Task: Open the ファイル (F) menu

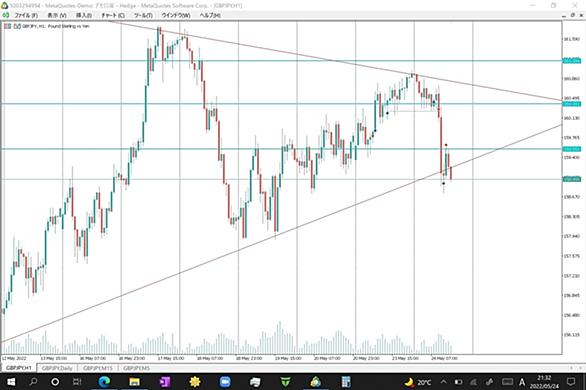Action: click(26, 15)
